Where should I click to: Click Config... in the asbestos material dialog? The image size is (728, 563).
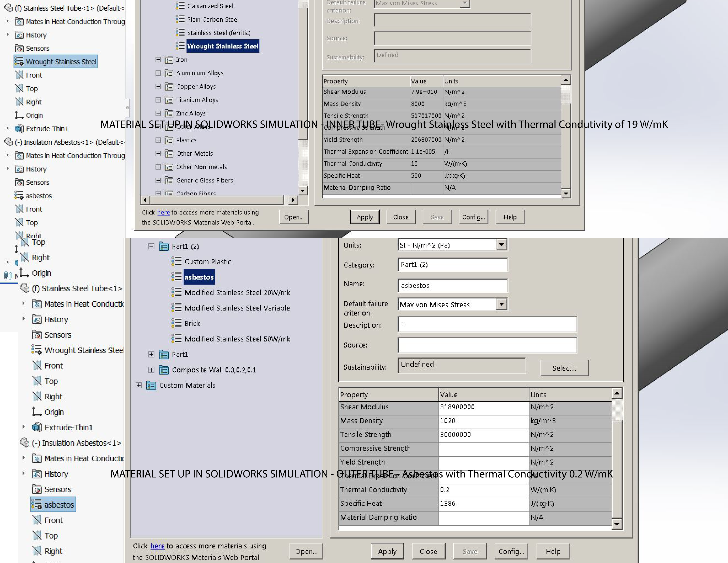(x=511, y=551)
